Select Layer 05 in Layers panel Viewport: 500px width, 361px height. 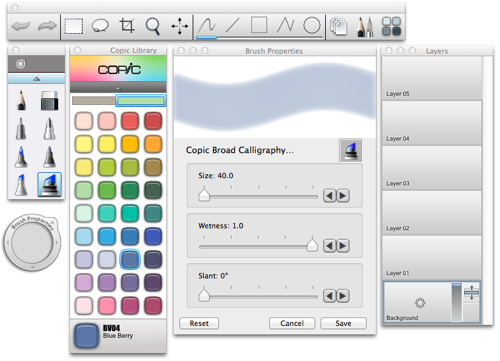(432, 78)
